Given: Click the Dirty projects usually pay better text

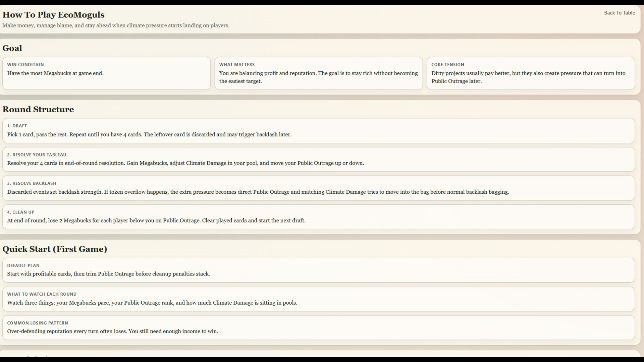Looking at the screenshot, I should pos(528,77).
